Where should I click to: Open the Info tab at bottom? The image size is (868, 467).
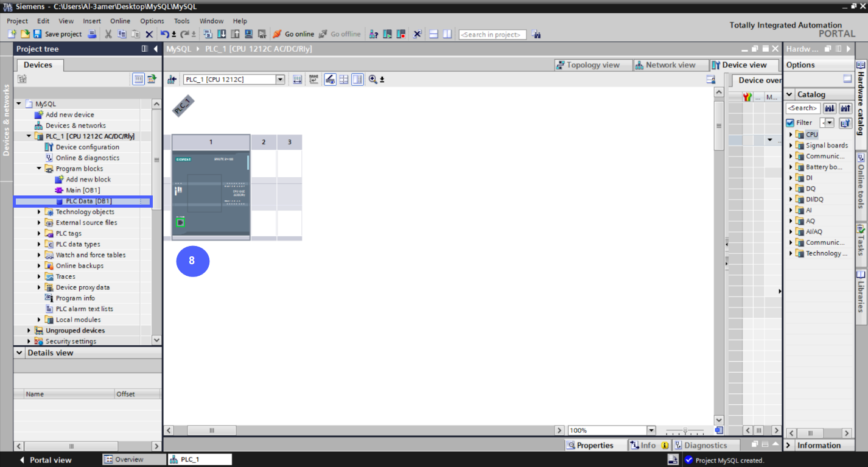point(649,445)
